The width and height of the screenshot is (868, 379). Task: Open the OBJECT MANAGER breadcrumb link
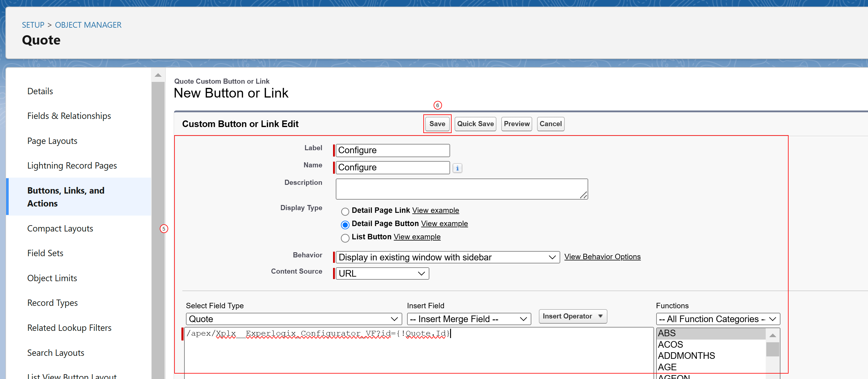(88, 25)
